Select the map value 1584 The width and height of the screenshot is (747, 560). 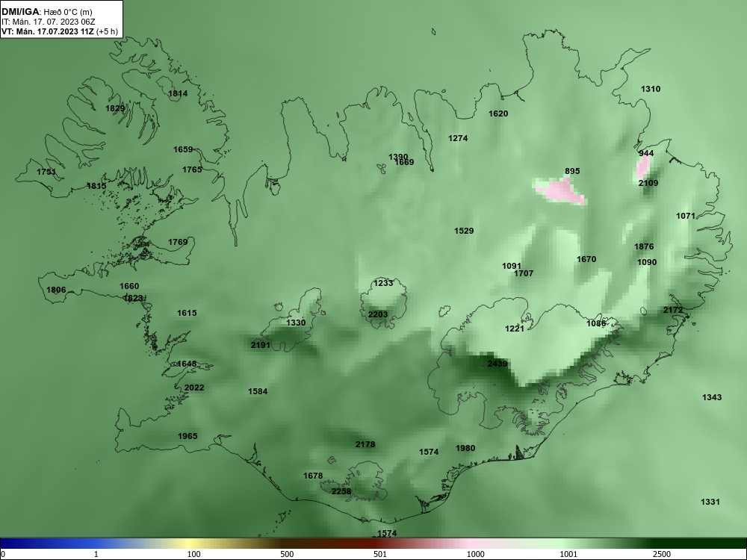point(258,391)
